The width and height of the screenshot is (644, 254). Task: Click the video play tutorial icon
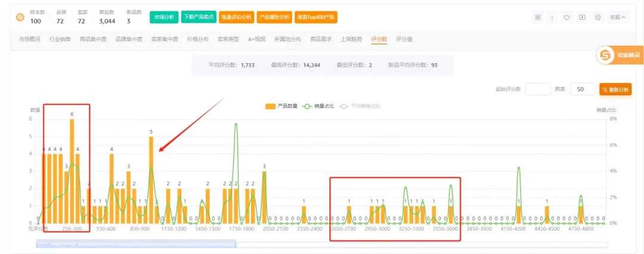[x=582, y=17]
